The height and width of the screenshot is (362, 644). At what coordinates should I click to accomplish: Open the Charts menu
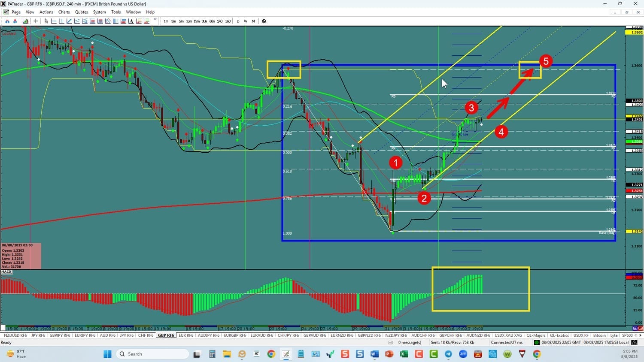coord(64,12)
